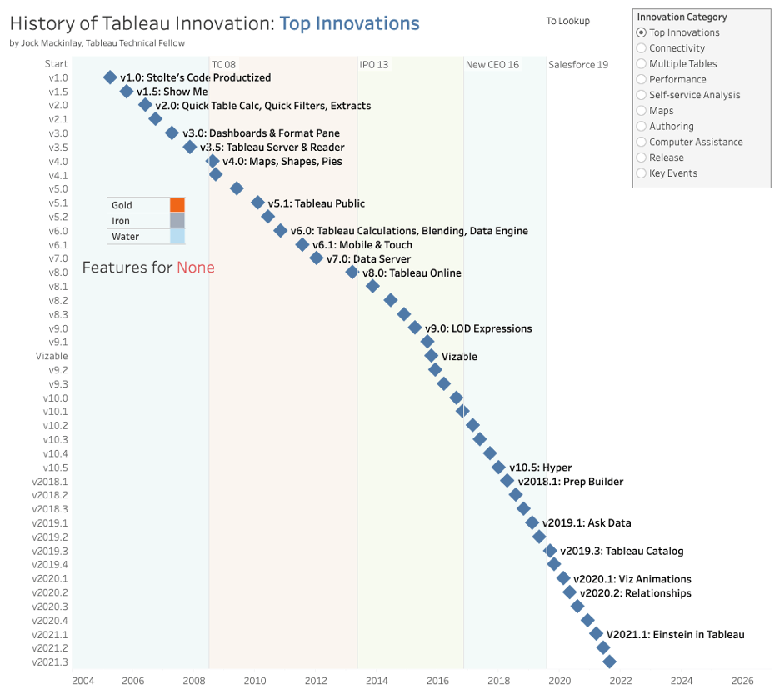Click the v1.0 Stolte's Code diamond marker

tap(109, 77)
